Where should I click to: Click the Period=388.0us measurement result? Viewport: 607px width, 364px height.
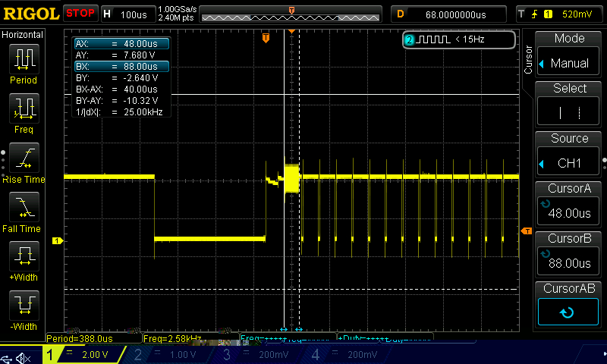pyautogui.click(x=80, y=339)
